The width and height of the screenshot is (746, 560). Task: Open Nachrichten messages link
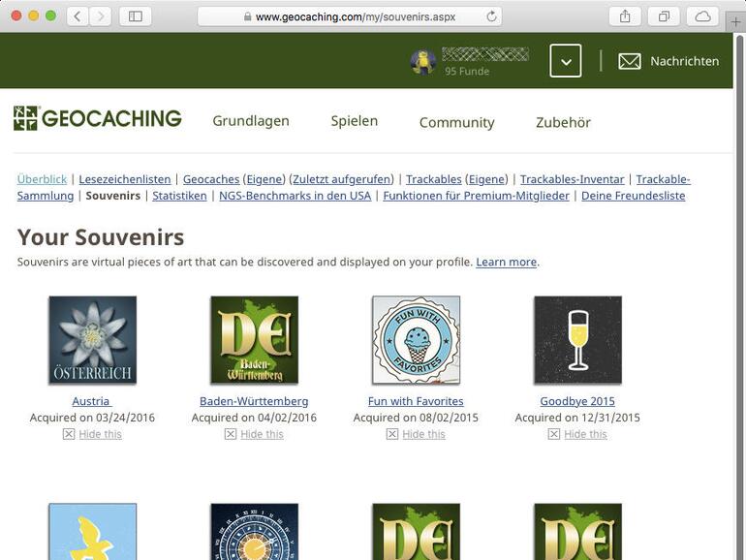click(685, 61)
